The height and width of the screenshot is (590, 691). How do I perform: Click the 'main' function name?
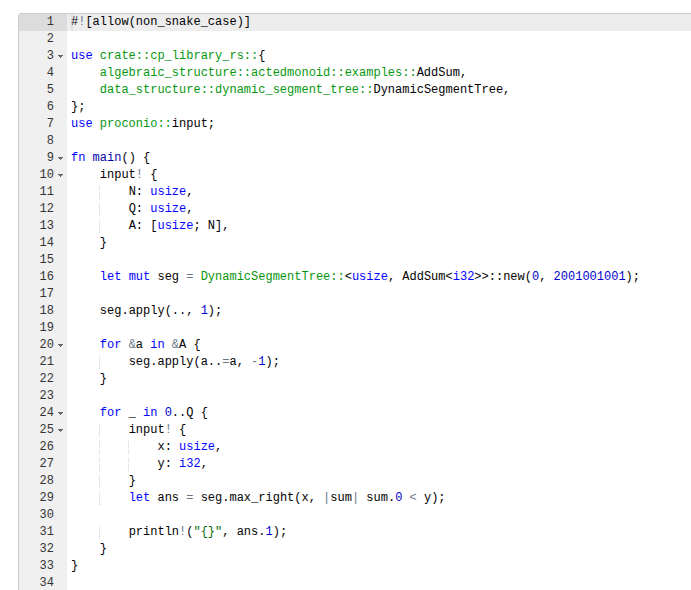107,157
